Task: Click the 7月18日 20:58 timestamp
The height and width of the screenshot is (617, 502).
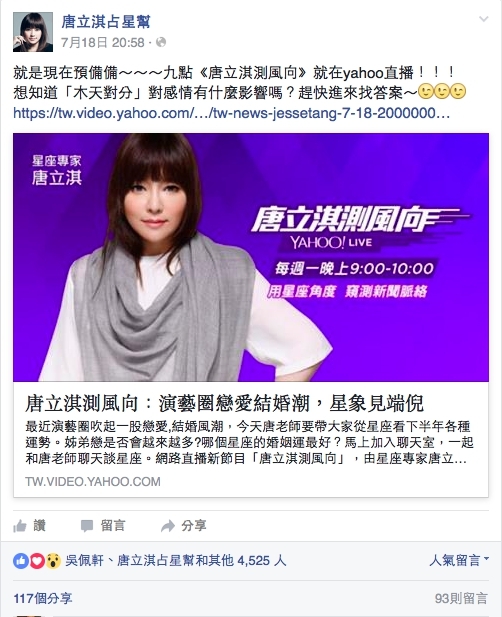Action: point(103,42)
